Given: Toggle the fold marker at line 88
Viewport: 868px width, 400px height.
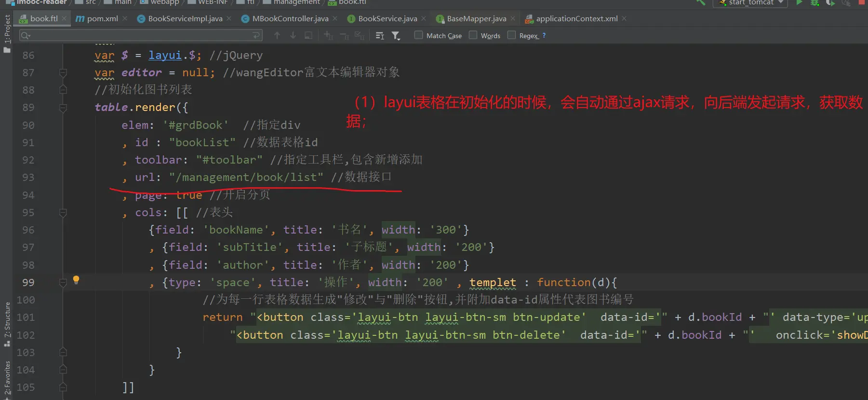Looking at the screenshot, I should point(63,90).
